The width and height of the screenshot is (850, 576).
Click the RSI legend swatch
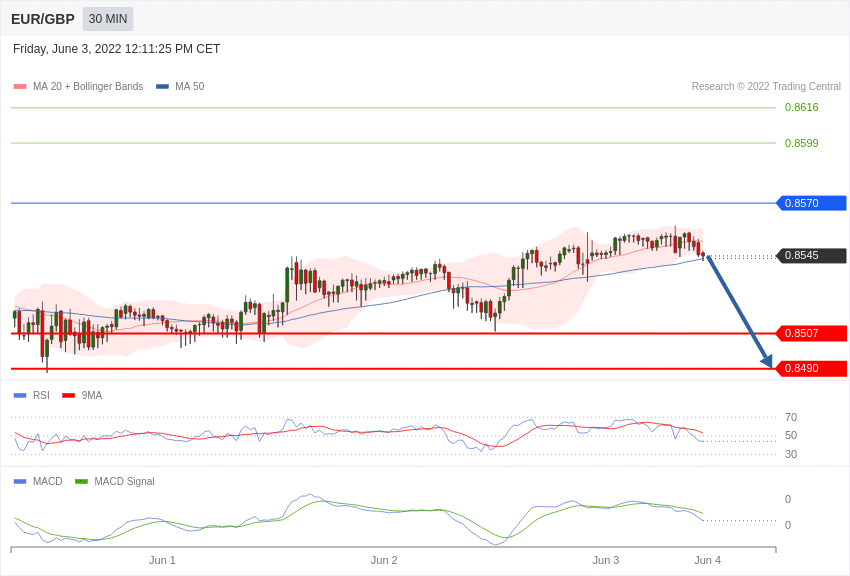point(20,396)
